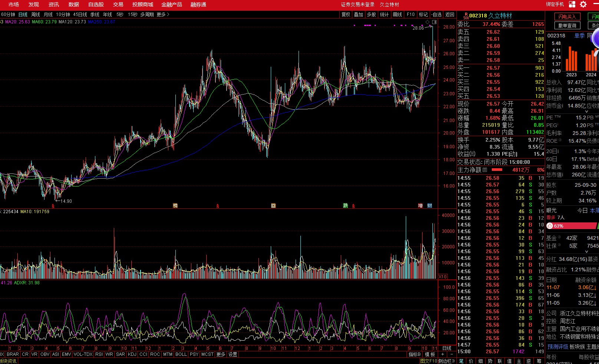Expand the 侧边栏 sidebar panel
599x364 pixels.
click(447, 361)
